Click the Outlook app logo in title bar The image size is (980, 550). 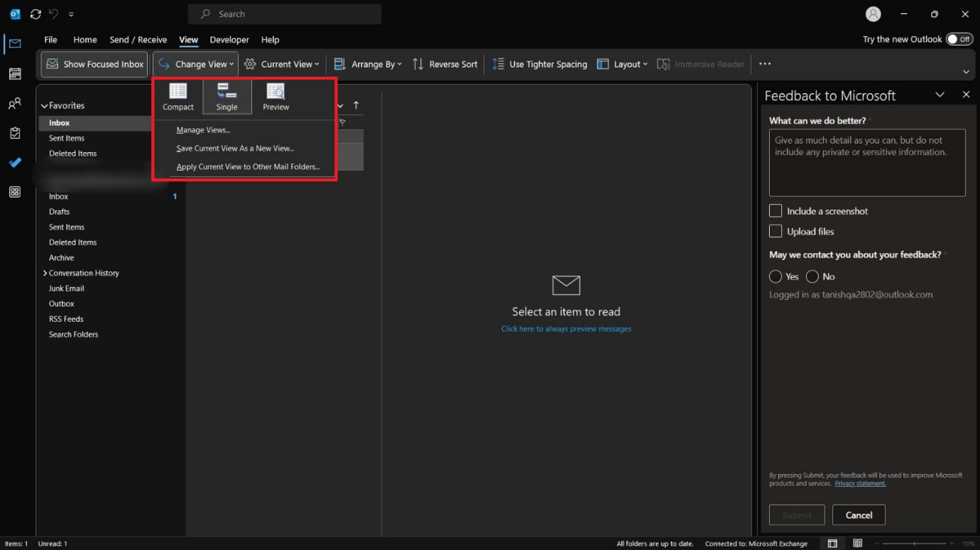pos(15,14)
